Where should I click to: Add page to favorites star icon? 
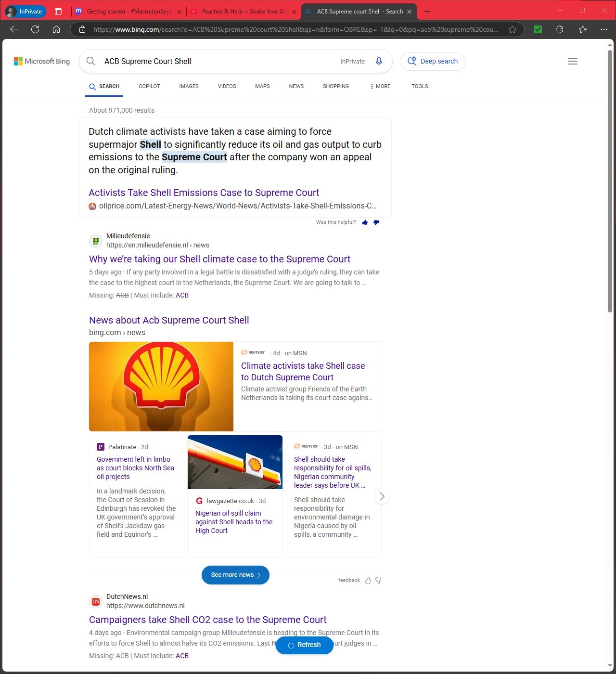pos(513,29)
